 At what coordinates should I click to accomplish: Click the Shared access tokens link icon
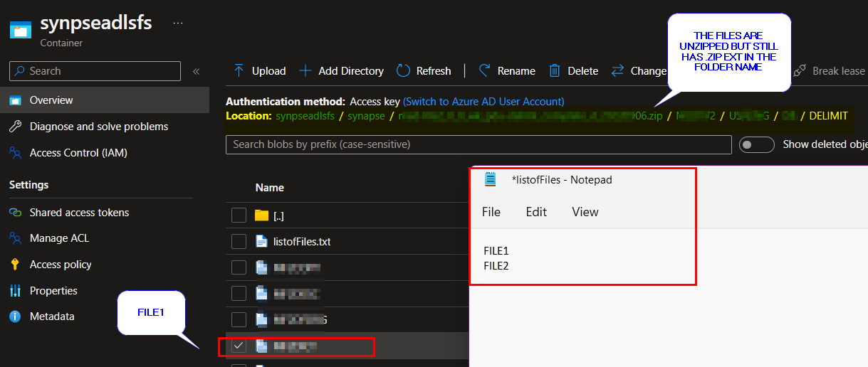click(x=15, y=213)
